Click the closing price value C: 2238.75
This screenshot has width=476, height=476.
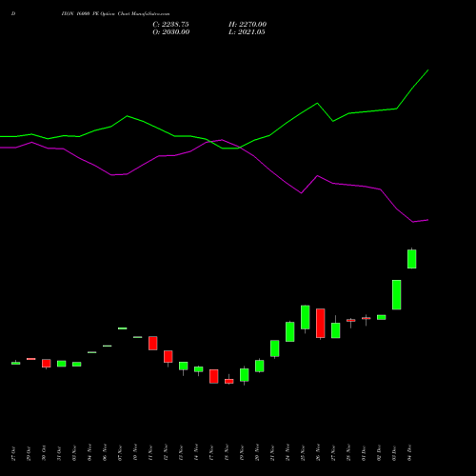pyautogui.click(x=170, y=25)
